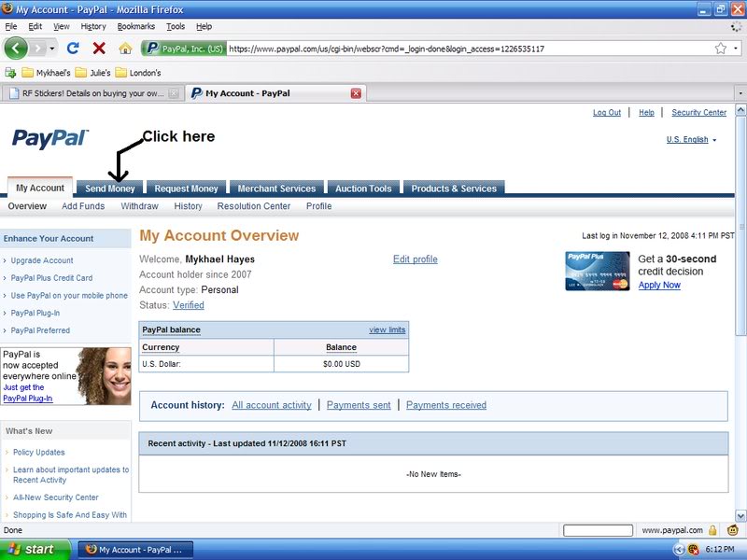Open the Tools menu
The width and height of the screenshot is (747, 560).
click(176, 27)
